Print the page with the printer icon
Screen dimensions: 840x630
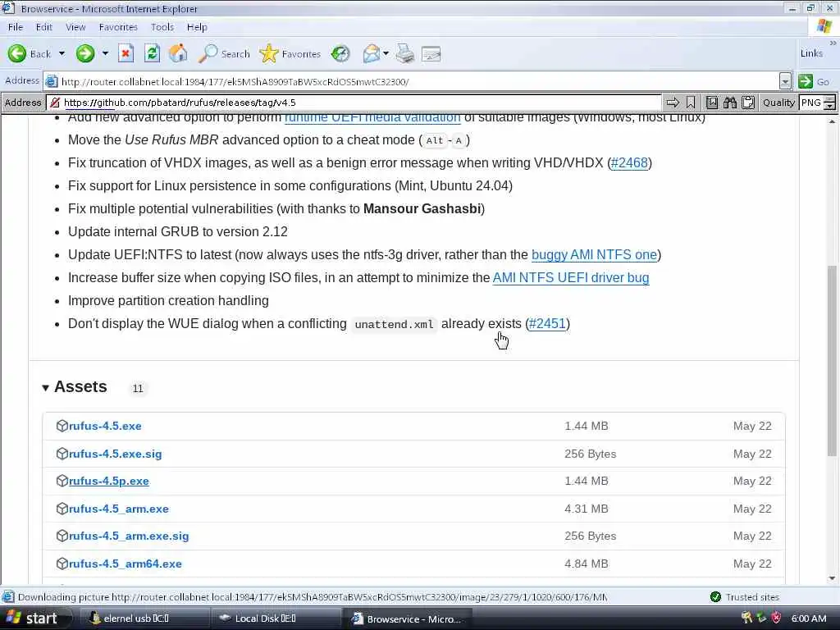click(405, 53)
